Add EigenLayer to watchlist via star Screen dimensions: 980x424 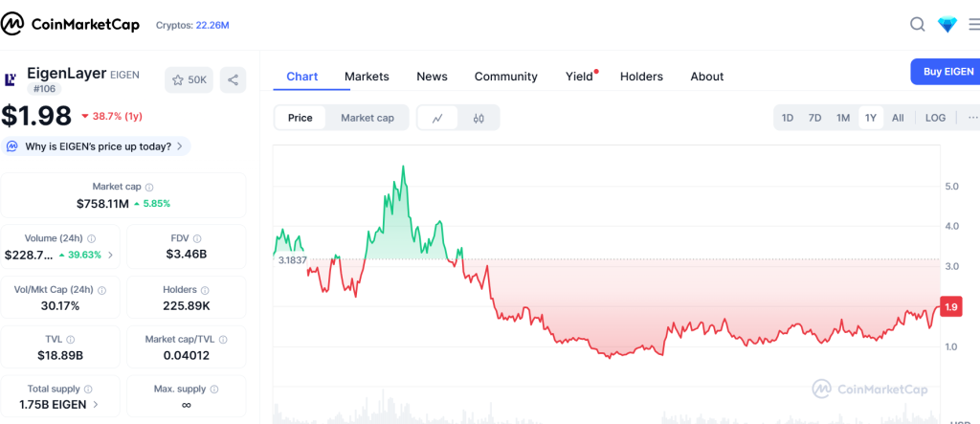(x=189, y=79)
